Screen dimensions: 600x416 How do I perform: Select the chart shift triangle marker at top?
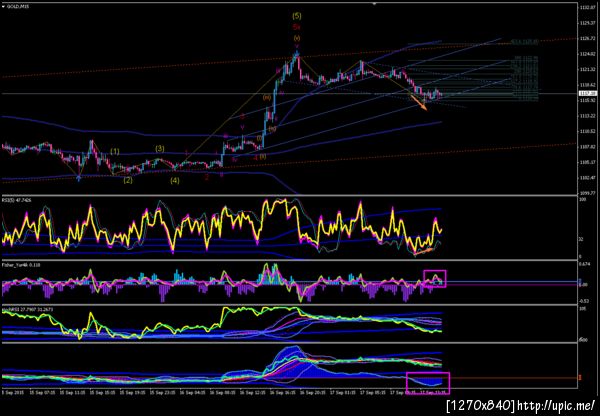pyautogui.click(x=375, y=3)
